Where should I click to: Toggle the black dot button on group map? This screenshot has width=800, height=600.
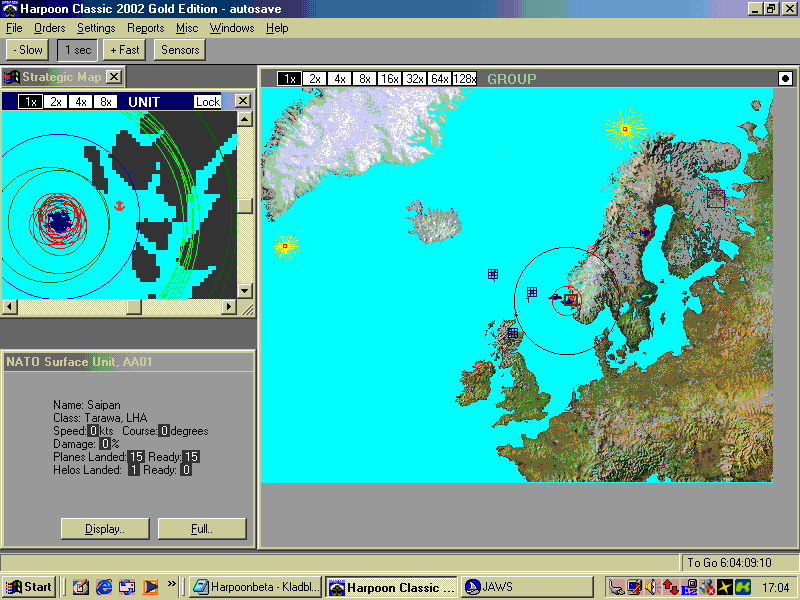click(x=785, y=79)
